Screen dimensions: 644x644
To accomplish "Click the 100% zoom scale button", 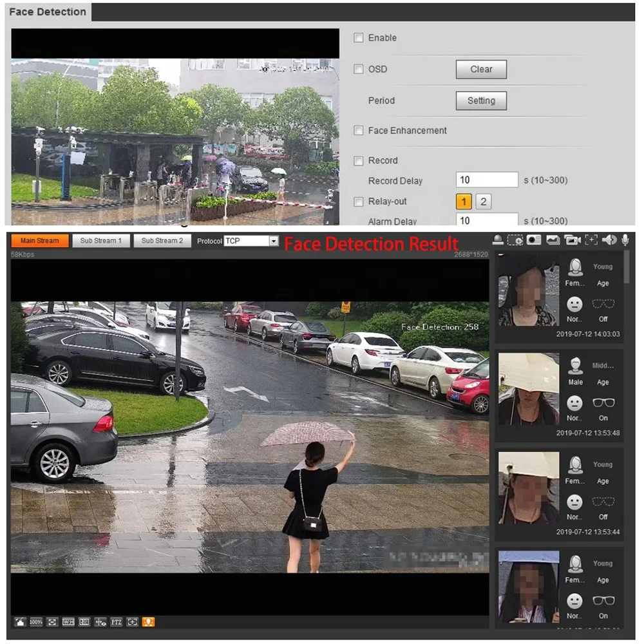I will point(37,622).
